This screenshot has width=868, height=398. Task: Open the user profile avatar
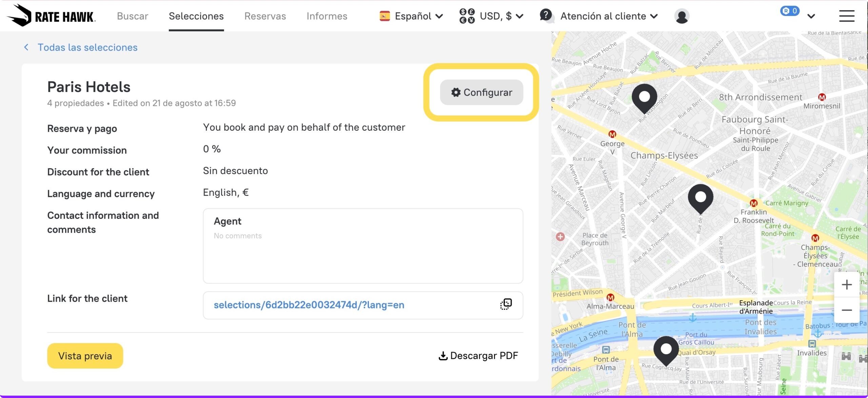point(682,16)
